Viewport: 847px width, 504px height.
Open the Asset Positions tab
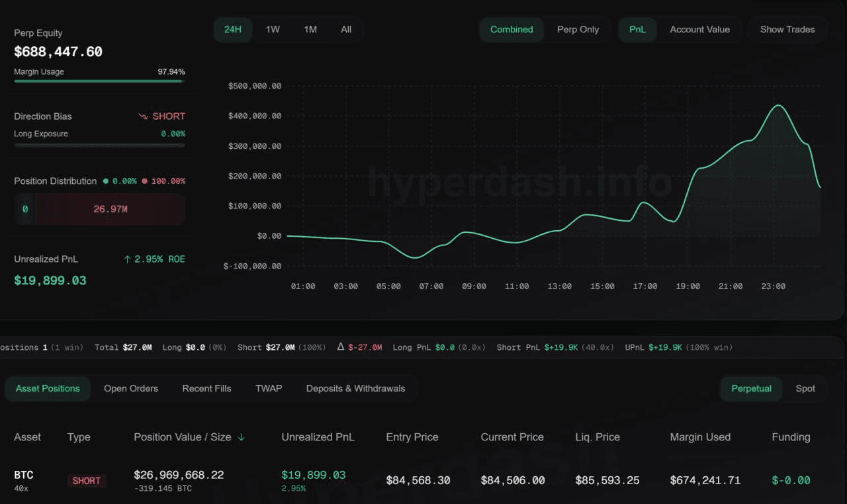48,388
